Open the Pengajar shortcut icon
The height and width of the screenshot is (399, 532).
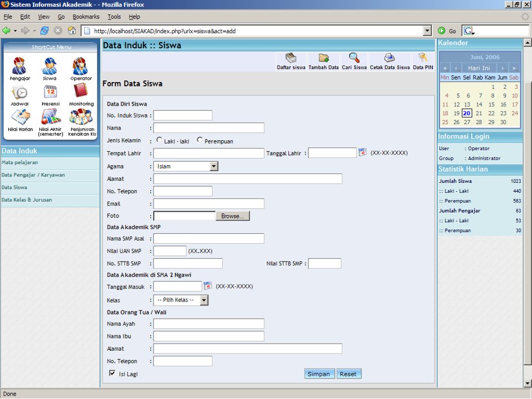pos(19,66)
